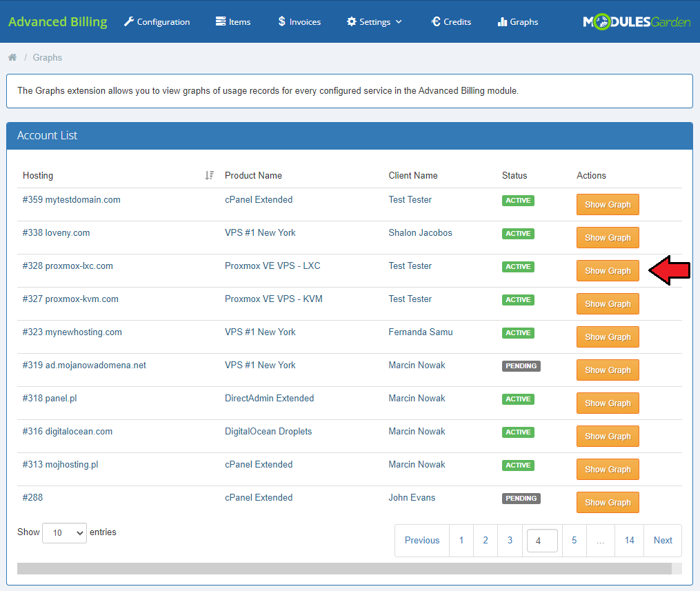The height and width of the screenshot is (591, 700).
Task: Show Graph for hosting #288
Action: coord(608,502)
